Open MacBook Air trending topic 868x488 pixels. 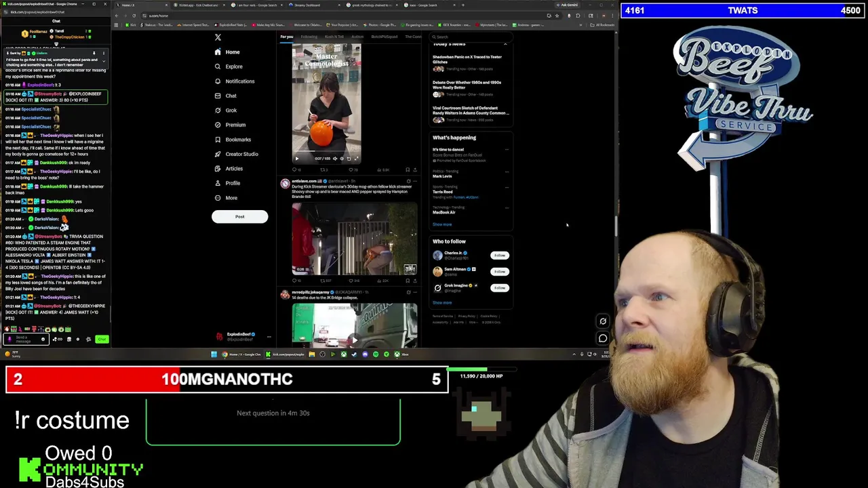tap(444, 212)
